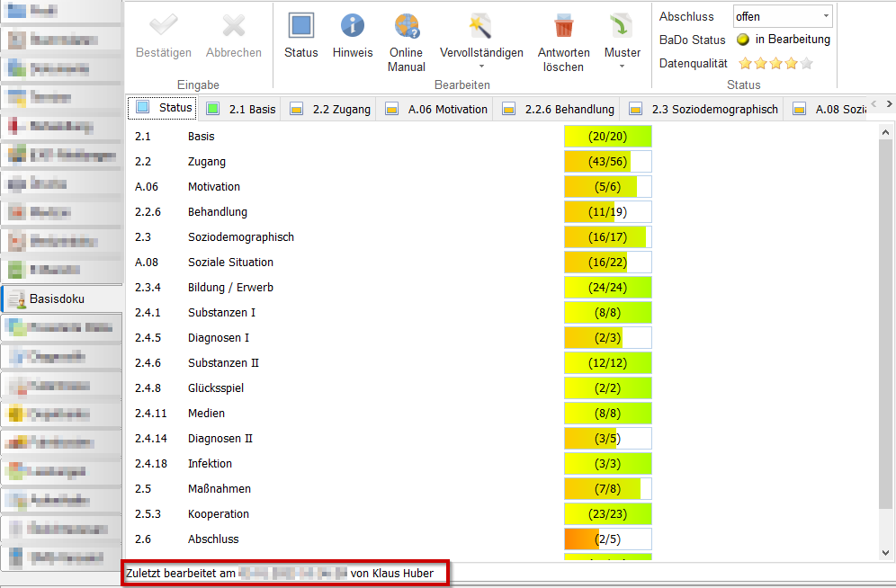Click the Antworten löschen trash icon
The image size is (896, 588).
pos(564,26)
